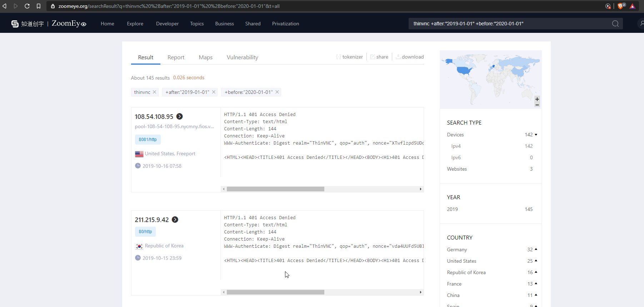Open the Explore menu item
Image resolution: width=644 pixels, height=307 pixels.
(x=135, y=24)
